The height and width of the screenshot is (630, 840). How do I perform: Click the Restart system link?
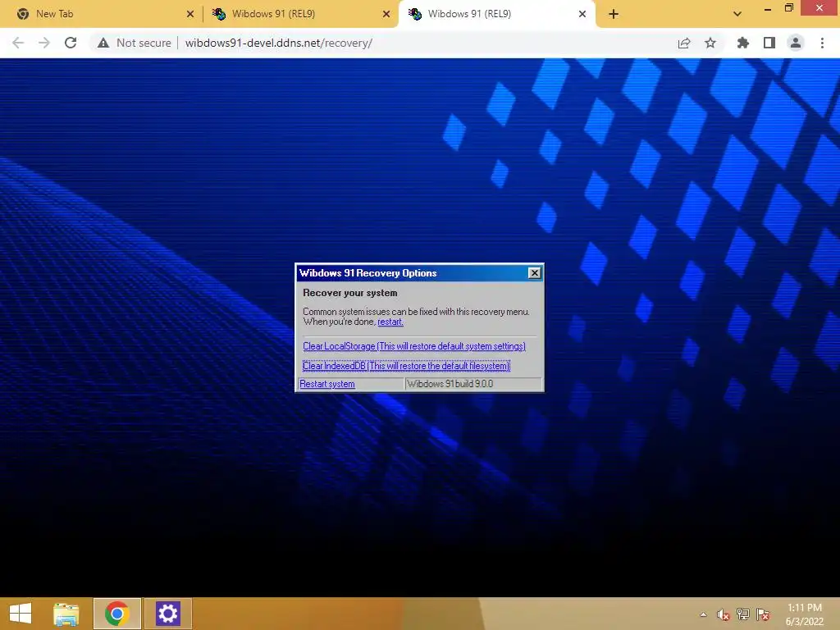click(326, 384)
